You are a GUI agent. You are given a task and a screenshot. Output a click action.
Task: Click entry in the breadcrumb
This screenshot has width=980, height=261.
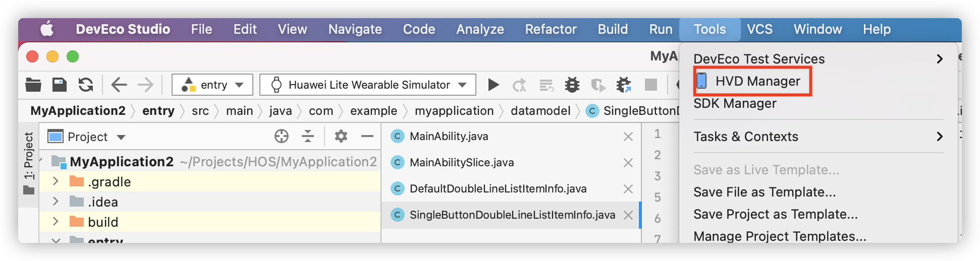coord(158,111)
